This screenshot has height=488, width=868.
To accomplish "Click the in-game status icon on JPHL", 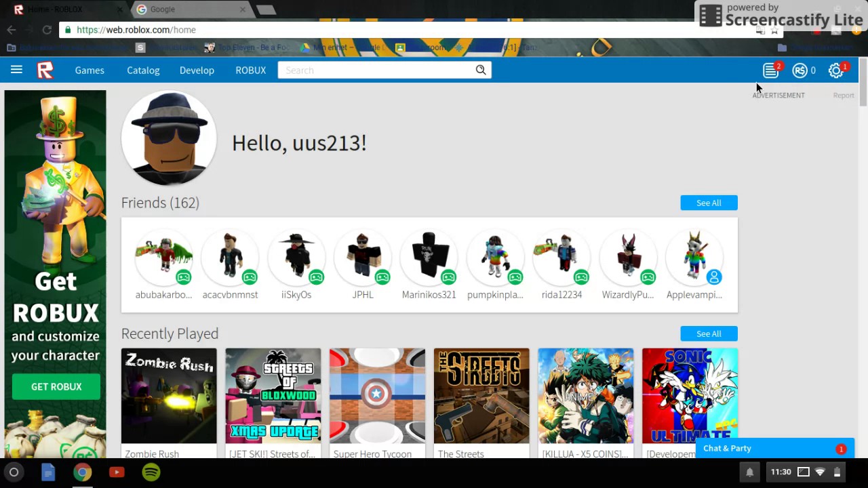I will [382, 277].
